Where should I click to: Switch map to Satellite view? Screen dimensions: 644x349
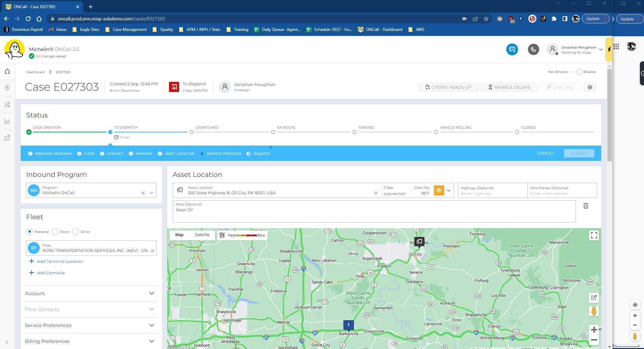(202, 235)
